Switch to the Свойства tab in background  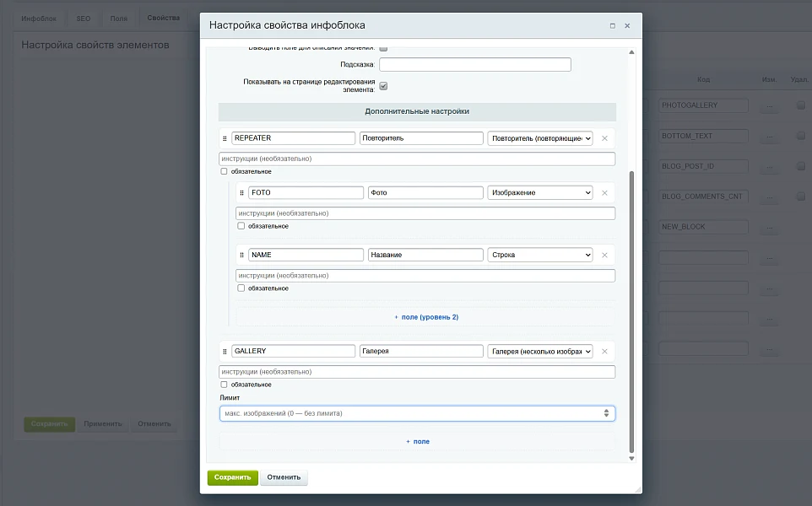(x=164, y=18)
